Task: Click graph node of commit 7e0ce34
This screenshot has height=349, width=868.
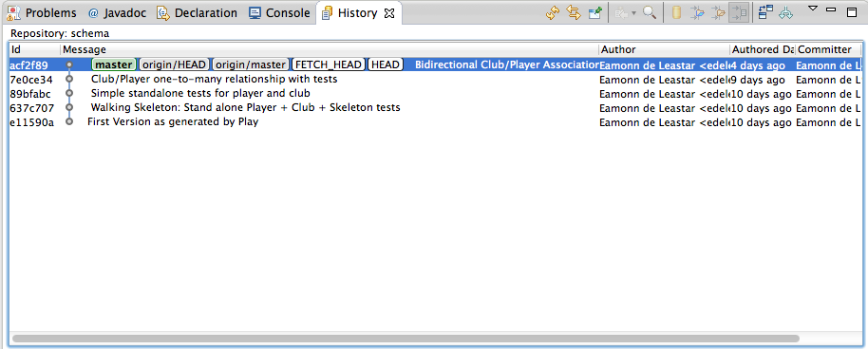Action: point(69,79)
